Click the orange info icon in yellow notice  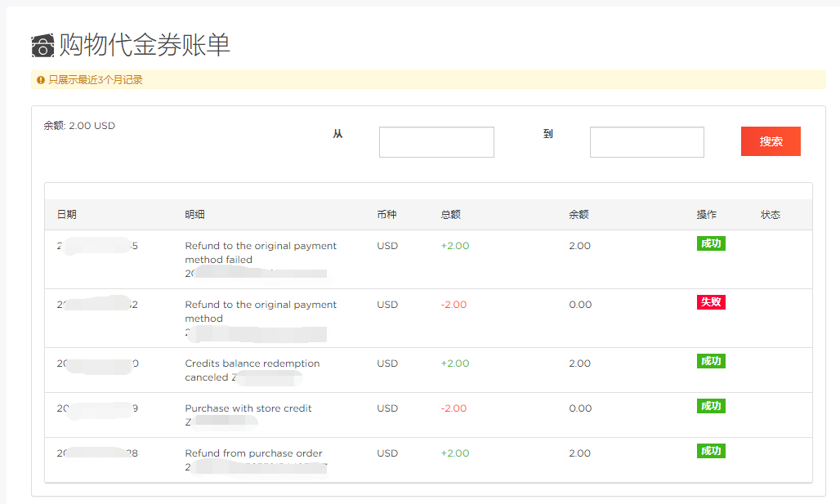40,80
